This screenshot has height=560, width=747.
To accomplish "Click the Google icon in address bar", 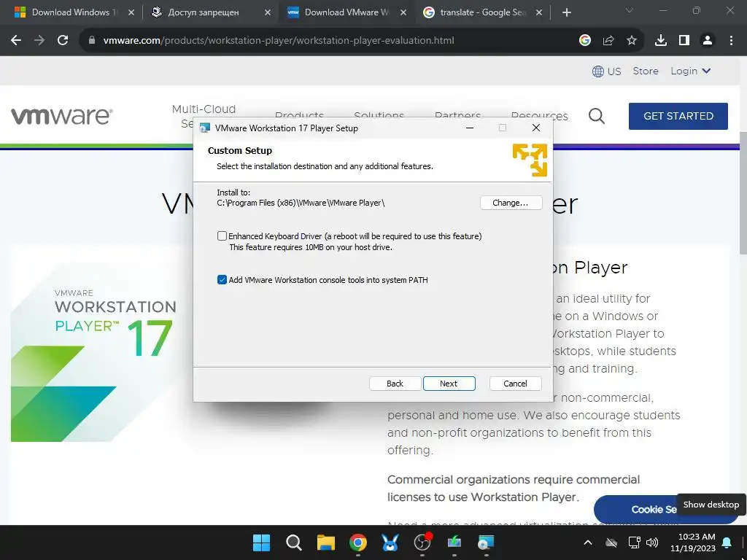I will pyautogui.click(x=585, y=41).
